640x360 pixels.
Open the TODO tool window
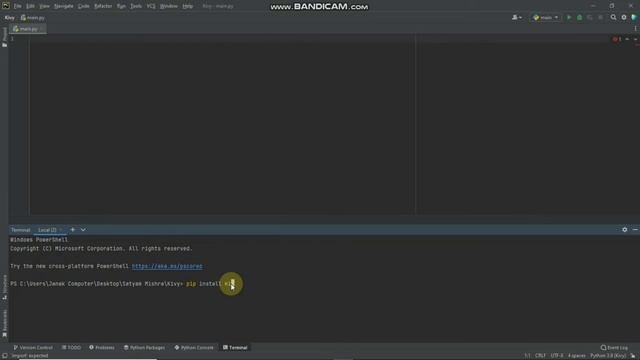pos(71,347)
